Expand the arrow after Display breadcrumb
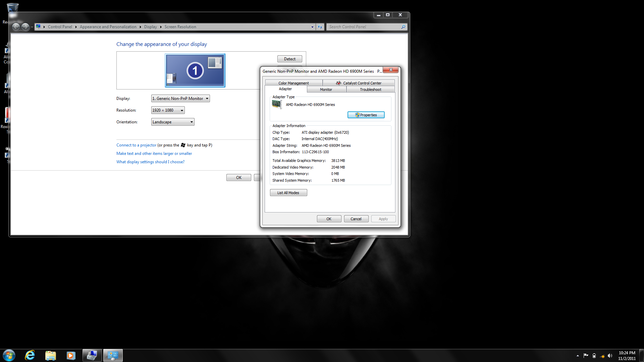 click(161, 27)
